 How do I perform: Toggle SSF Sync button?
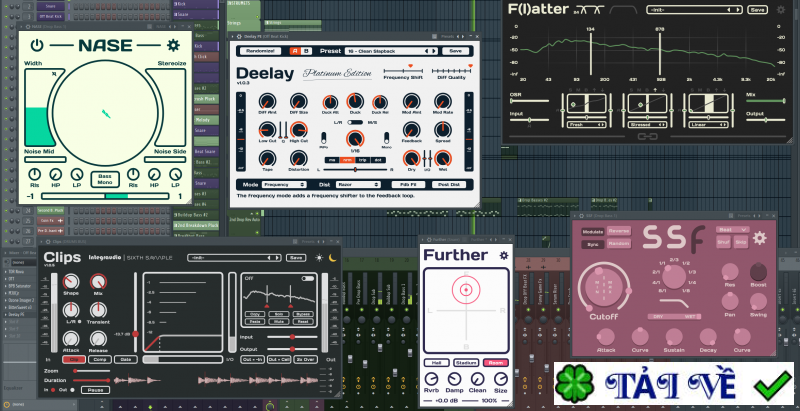pyautogui.click(x=593, y=244)
